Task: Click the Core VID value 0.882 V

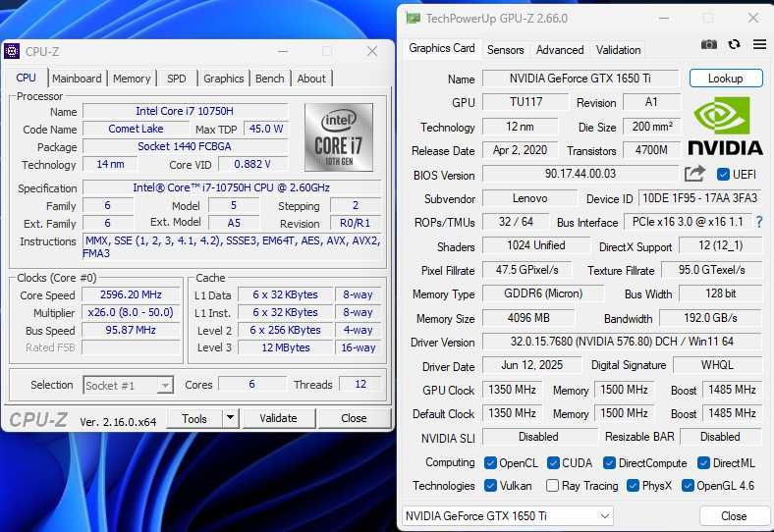Action: pyautogui.click(x=252, y=164)
